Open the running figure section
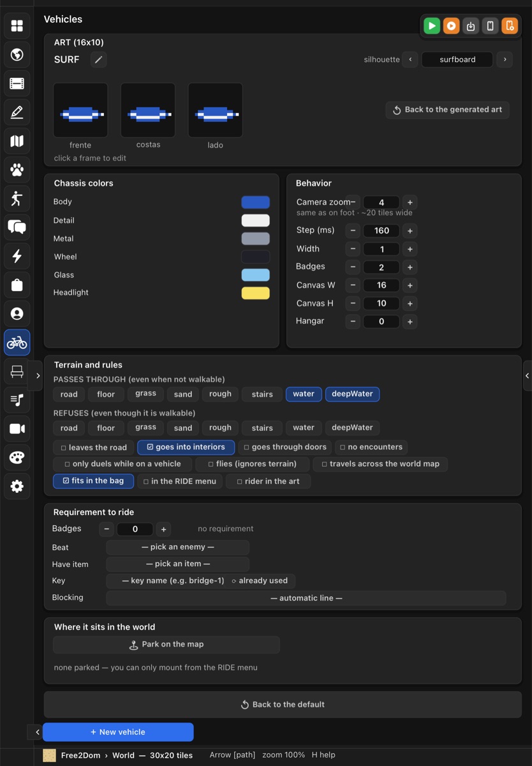Image resolution: width=532 pixels, height=766 pixels. (x=17, y=199)
